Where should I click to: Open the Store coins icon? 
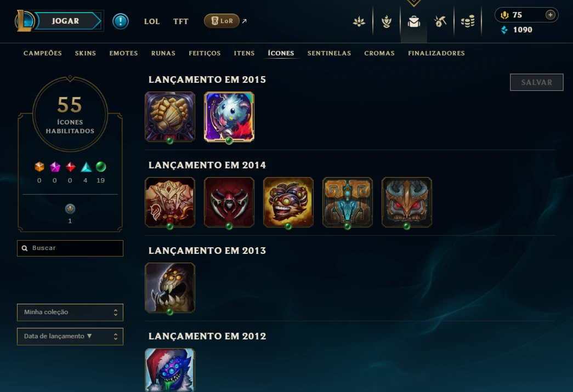click(468, 22)
